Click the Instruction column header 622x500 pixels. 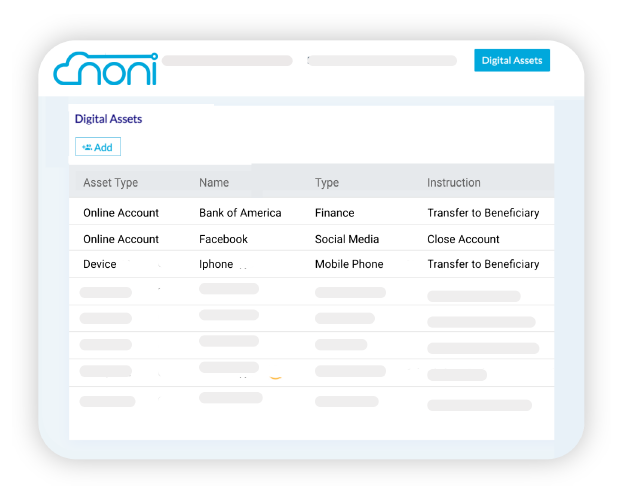453,183
